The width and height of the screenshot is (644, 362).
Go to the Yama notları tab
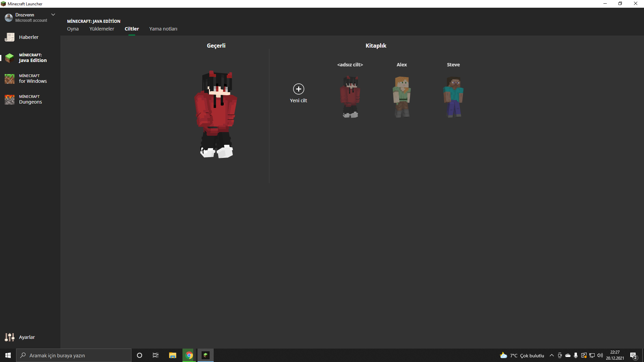(x=163, y=29)
